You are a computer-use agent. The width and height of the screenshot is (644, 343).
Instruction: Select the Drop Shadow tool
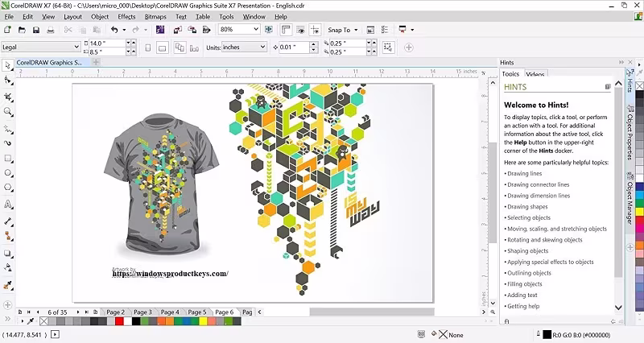pyautogui.click(x=8, y=254)
